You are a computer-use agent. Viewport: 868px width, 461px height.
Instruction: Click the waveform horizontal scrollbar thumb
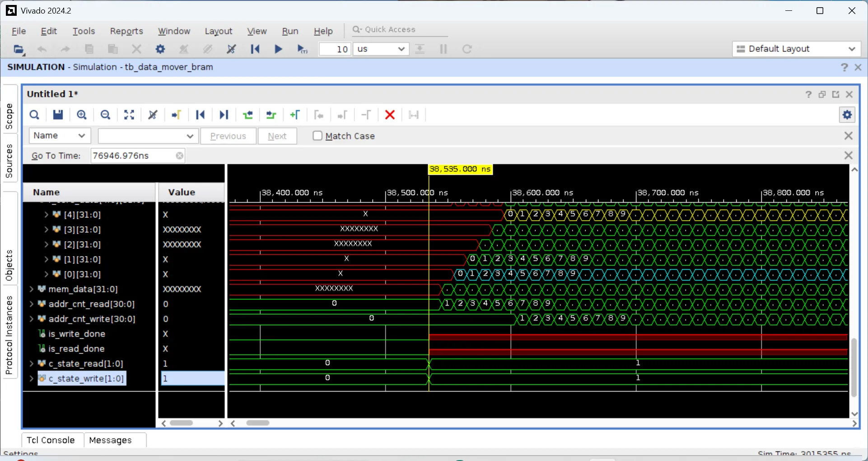coord(258,423)
